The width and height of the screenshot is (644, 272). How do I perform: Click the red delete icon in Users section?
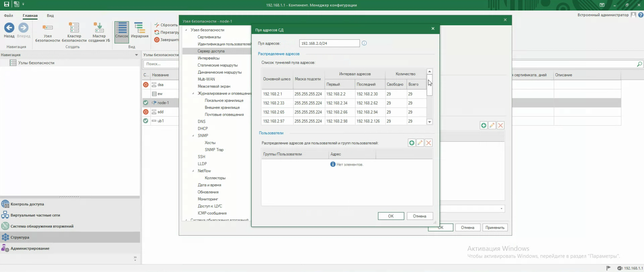pos(428,143)
